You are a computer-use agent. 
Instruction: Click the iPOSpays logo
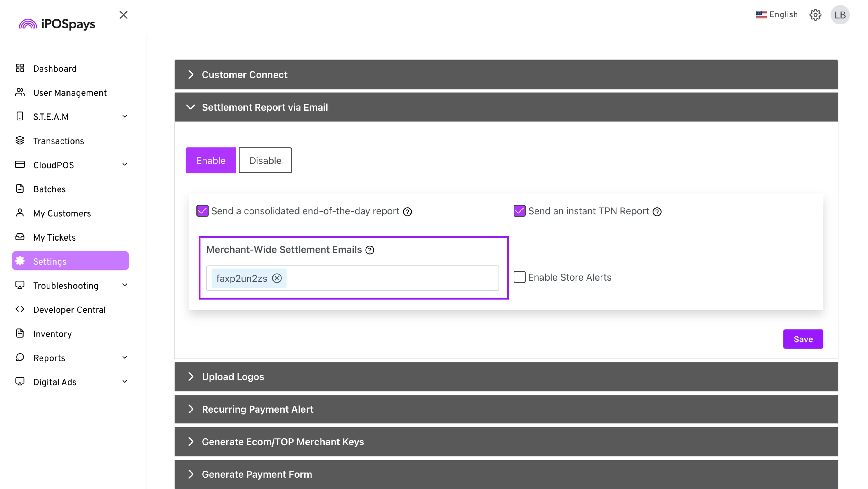(57, 24)
